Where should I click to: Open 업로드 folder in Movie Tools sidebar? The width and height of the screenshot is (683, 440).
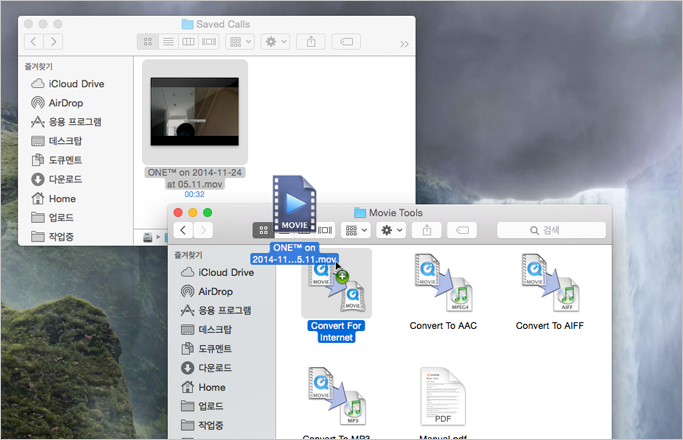(x=202, y=406)
